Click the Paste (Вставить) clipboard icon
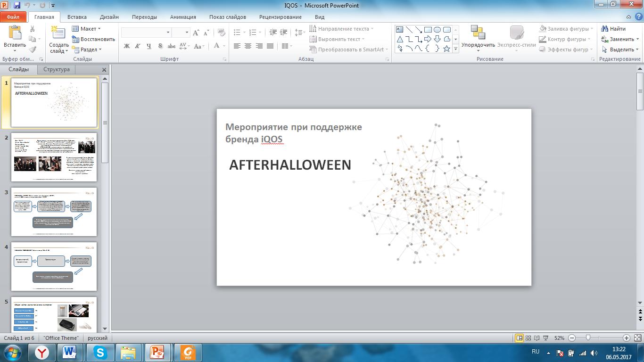The image size is (644, 362). pos(15,33)
